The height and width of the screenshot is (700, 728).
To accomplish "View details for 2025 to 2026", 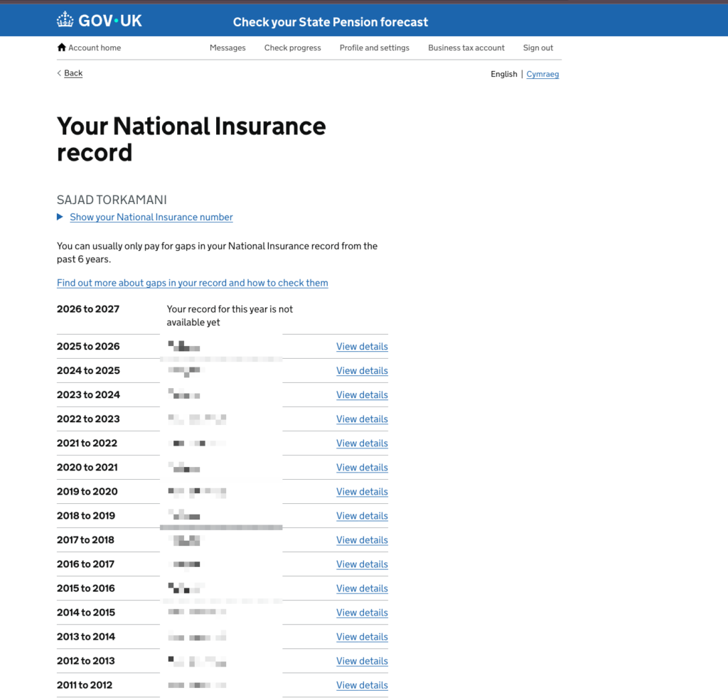I will tap(362, 347).
